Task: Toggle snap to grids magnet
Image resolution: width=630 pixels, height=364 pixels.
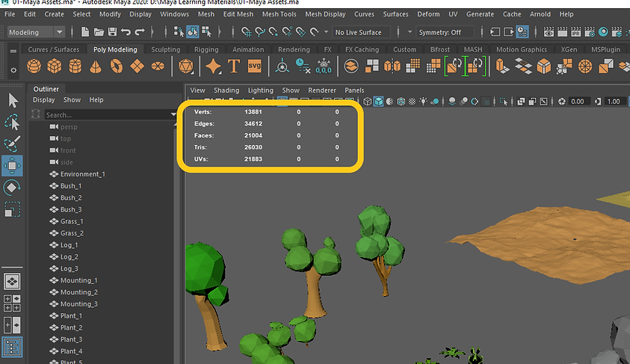Action: click(x=246, y=31)
